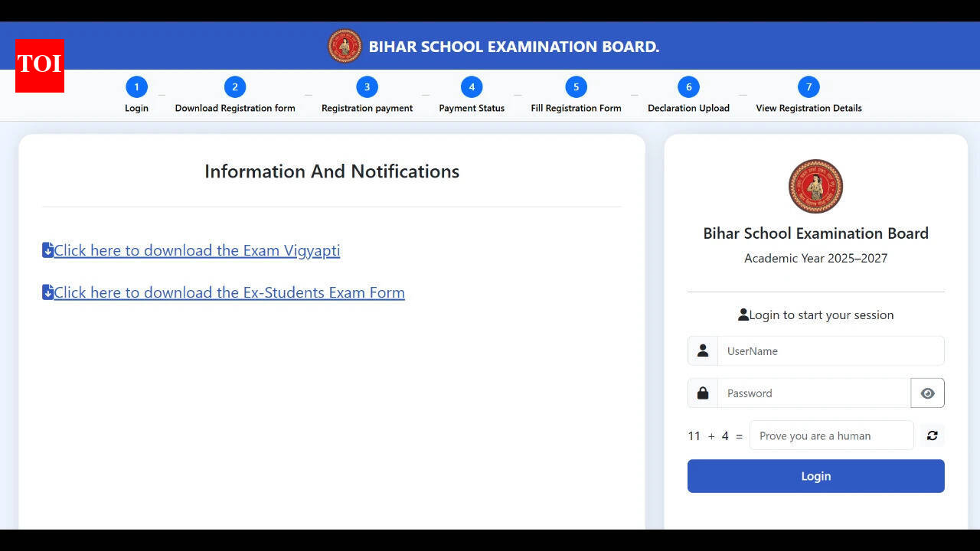Select step 3 Registration payment circle
The image size is (980, 551).
pyautogui.click(x=367, y=87)
